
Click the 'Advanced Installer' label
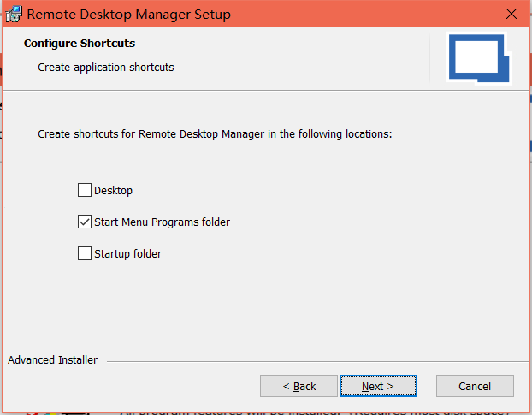click(x=52, y=359)
